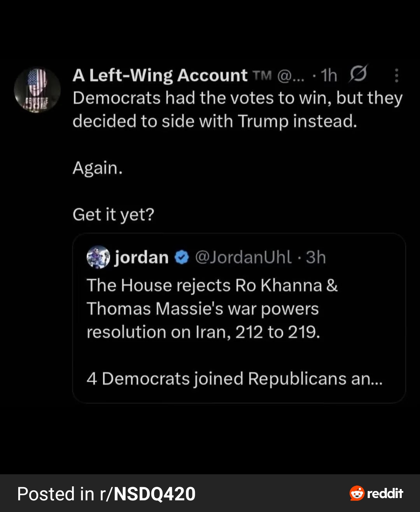Tap the Grok slashed-circle icon
The height and width of the screenshot is (512, 420).
coord(358,74)
